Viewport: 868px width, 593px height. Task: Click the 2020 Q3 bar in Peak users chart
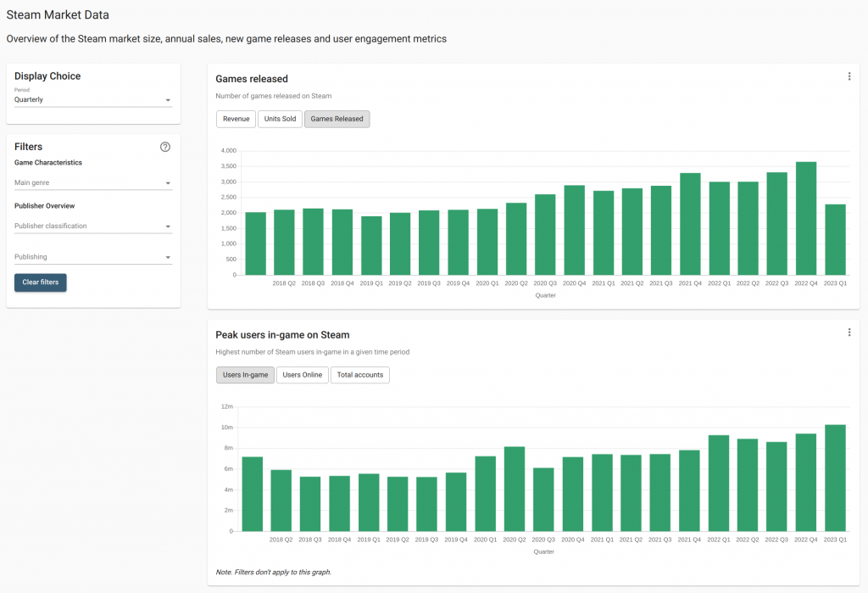pos(543,500)
